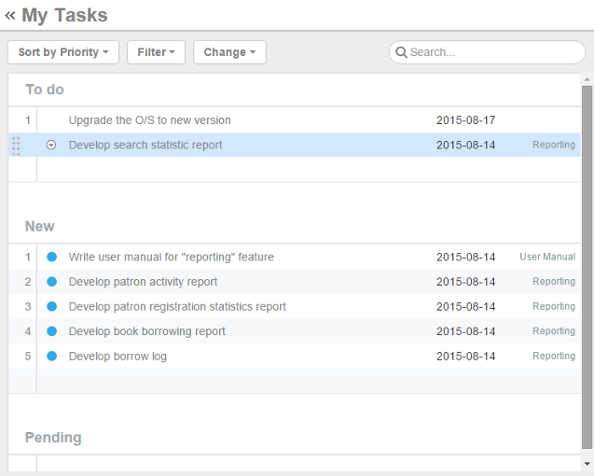Click the vertical scrollbar thumb
Screen dimensions: 594x476
point(587,268)
